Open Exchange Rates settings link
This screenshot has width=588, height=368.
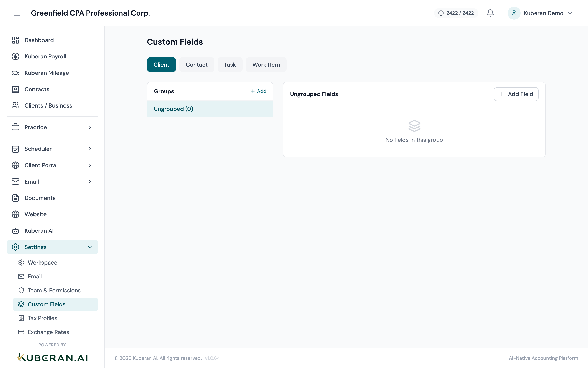click(55, 332)
